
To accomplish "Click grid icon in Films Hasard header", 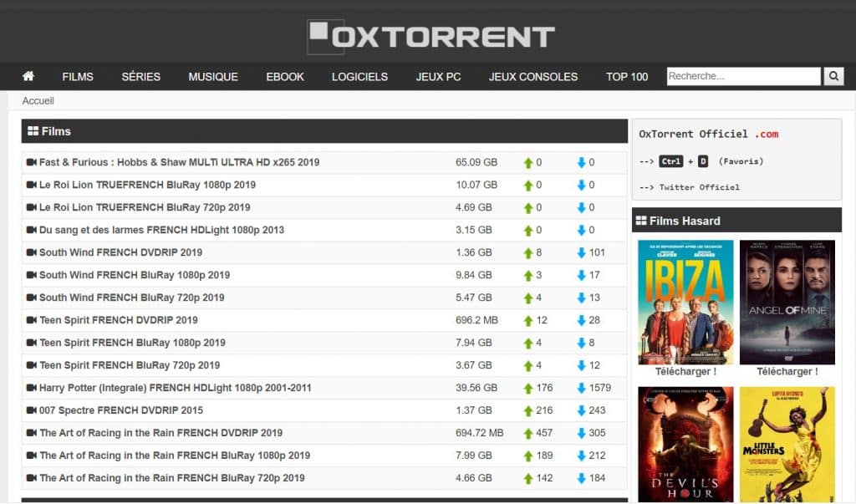I will click(x=641, y=221).
